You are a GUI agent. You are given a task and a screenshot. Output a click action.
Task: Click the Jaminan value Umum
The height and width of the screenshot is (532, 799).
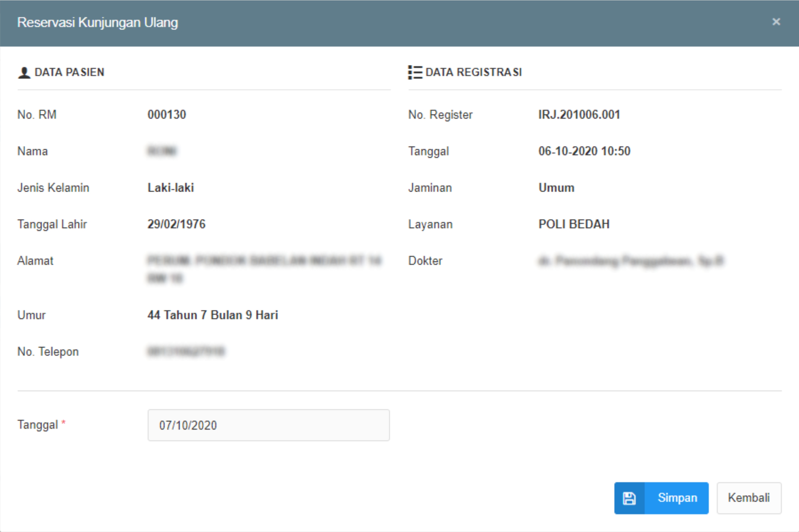pos(557,187)
